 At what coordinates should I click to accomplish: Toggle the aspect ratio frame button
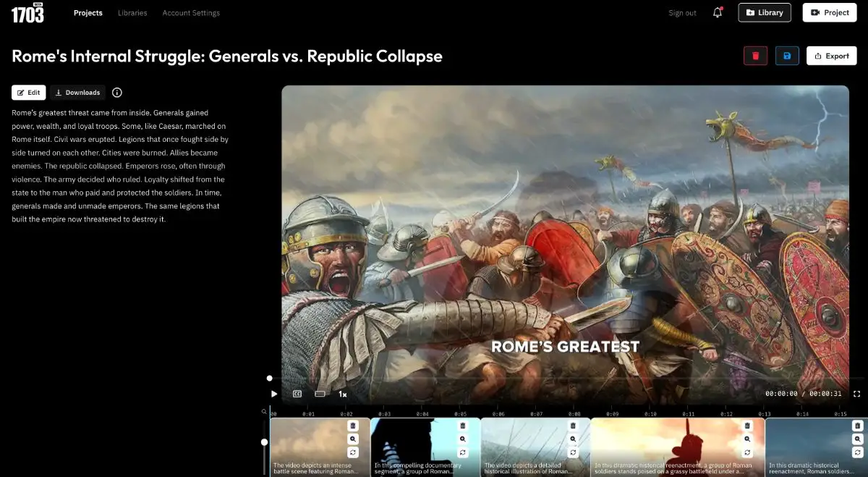tap(320, 394)
